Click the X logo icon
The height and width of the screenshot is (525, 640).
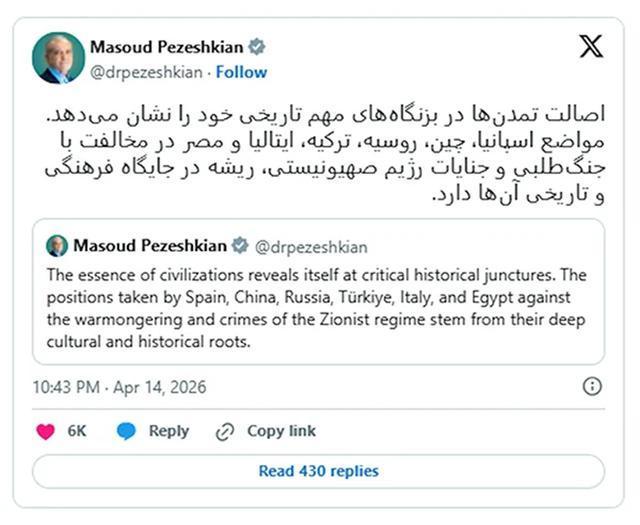point(591,46)
